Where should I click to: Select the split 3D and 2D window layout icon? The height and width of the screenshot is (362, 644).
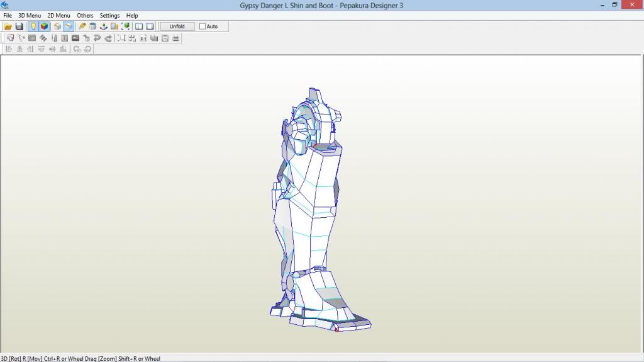[x=139, y=26]
